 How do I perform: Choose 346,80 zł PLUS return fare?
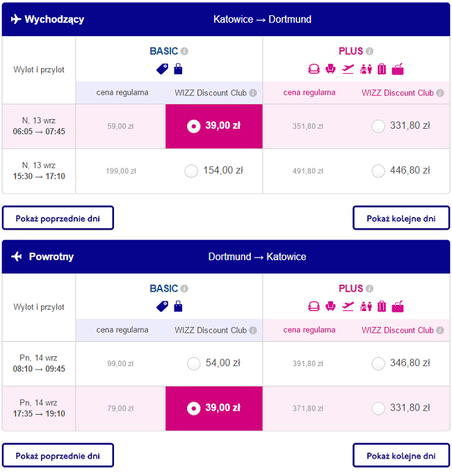tap(378, 363)
